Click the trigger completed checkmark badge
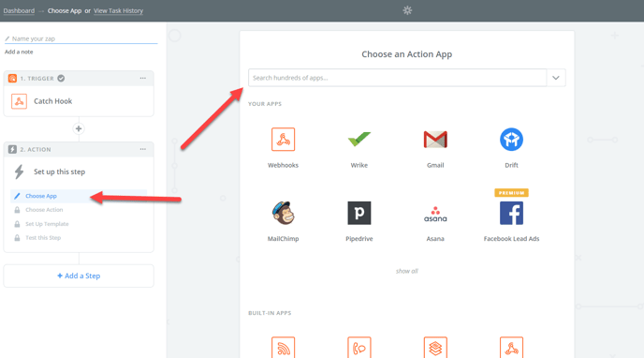Image resolution: width=644 pixels, height=358 pixels. [61, 78]
